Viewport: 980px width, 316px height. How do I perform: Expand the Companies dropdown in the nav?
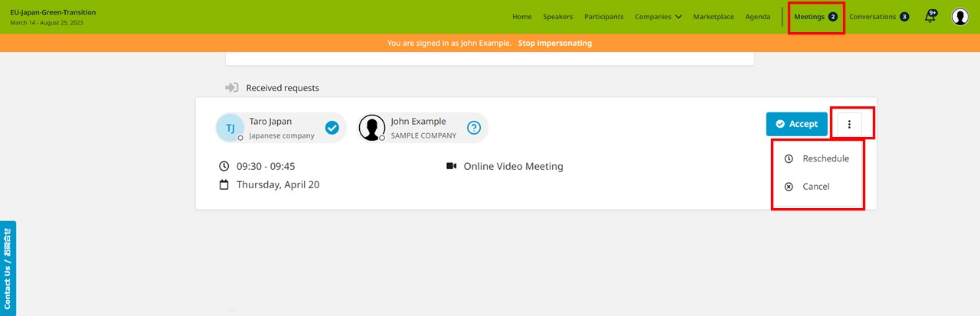[658, 17]
